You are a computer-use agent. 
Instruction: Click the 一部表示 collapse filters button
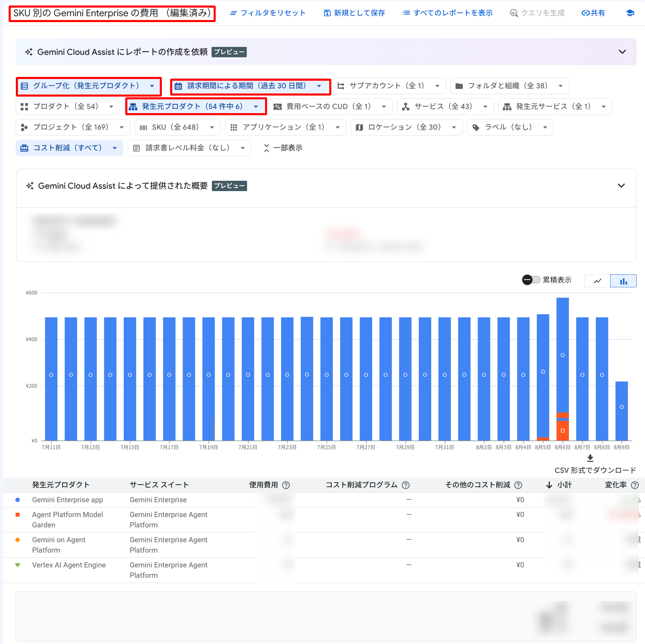[x=283, y=148]
